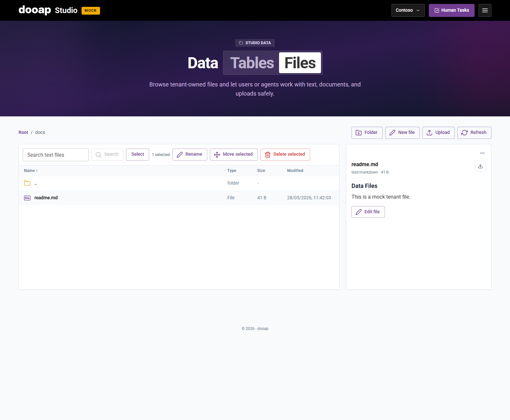The width and height of the screenshot is (510, 420).
Task: Go to the Root breadcrumb
Action: [23, 132]
